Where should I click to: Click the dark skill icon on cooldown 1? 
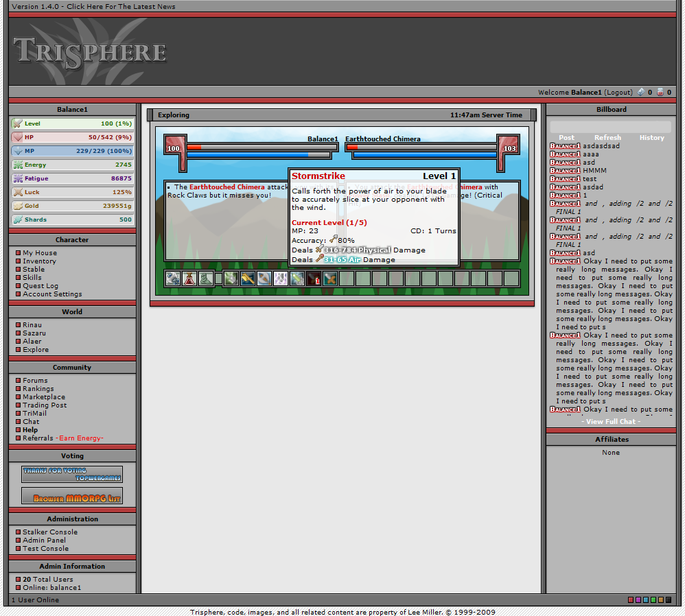tap(314, 279)
